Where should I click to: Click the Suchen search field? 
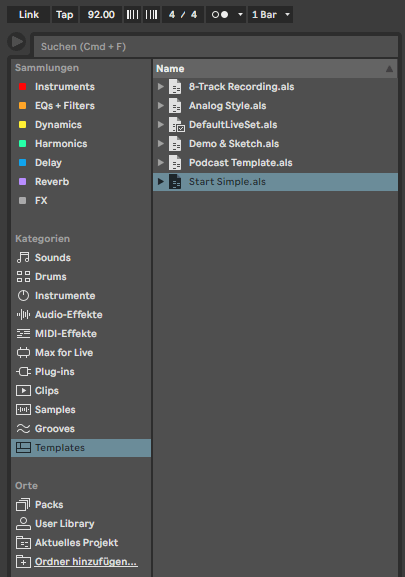[216, 47]
